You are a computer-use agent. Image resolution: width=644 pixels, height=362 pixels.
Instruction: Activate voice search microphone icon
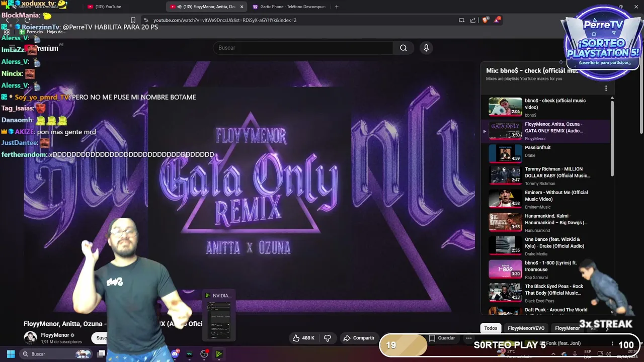[426, 48]
